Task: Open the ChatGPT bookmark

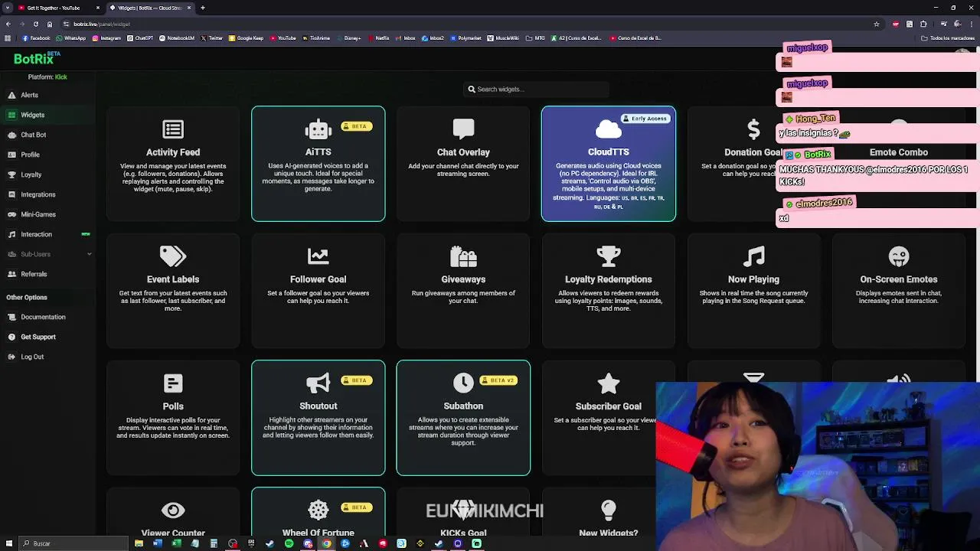Action: (x=141, y=38)
